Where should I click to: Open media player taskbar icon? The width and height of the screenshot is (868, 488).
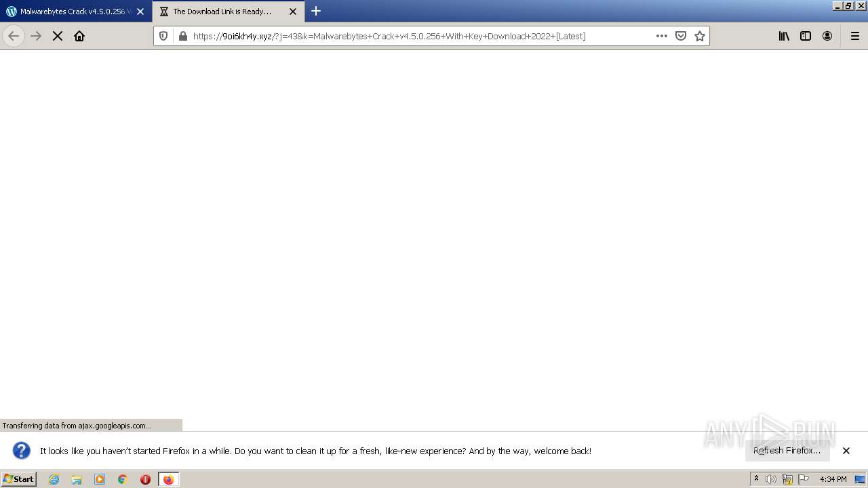(x=100, y=479)
